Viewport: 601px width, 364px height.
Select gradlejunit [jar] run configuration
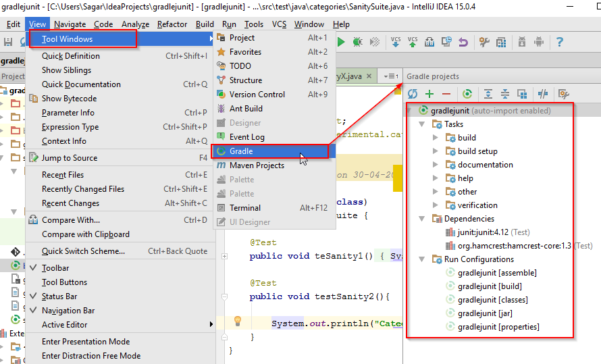[484, 313]
